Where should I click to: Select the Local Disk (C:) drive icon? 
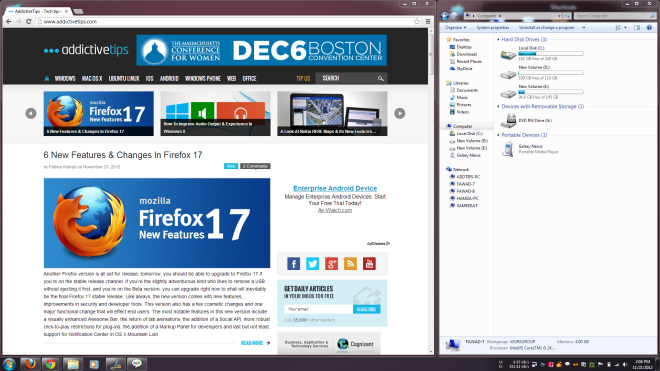(508, 54)
